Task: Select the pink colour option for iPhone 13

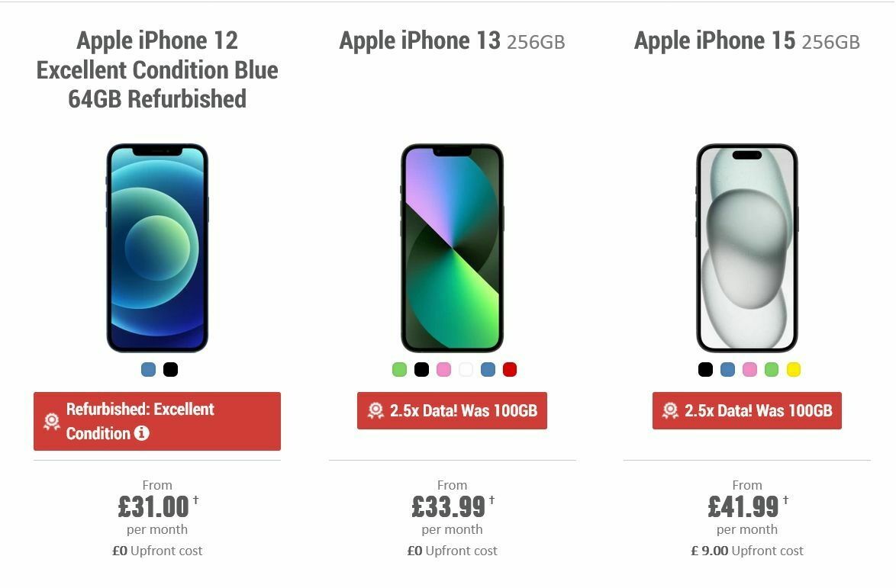Action: (443, 369)
